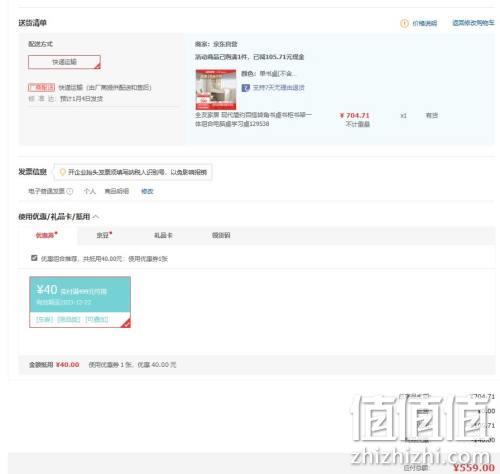Click the red corner mark on 快递运输

coord(97,66)
